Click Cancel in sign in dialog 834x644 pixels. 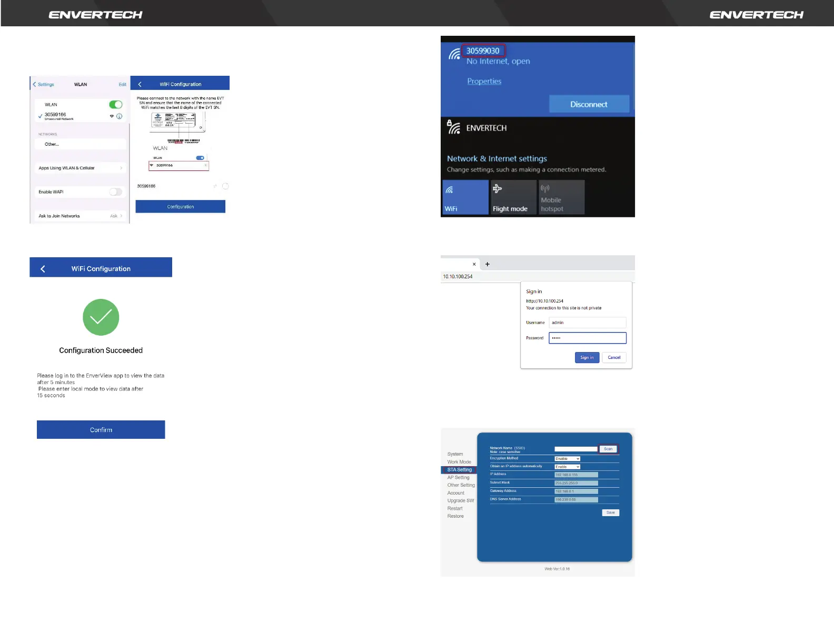click(x=614, y=358)
